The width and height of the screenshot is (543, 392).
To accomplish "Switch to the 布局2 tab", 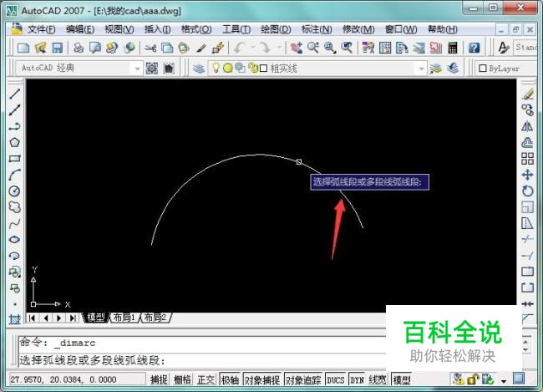I will click(x=155, y=317).
